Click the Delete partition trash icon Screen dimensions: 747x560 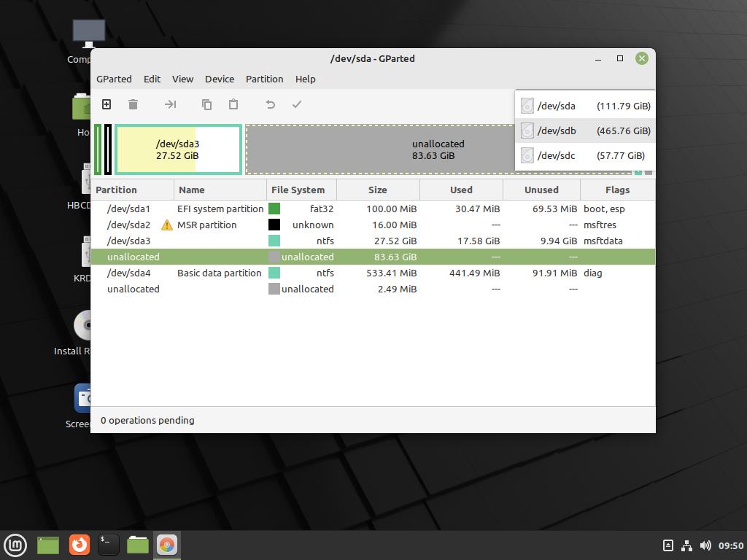133,104
